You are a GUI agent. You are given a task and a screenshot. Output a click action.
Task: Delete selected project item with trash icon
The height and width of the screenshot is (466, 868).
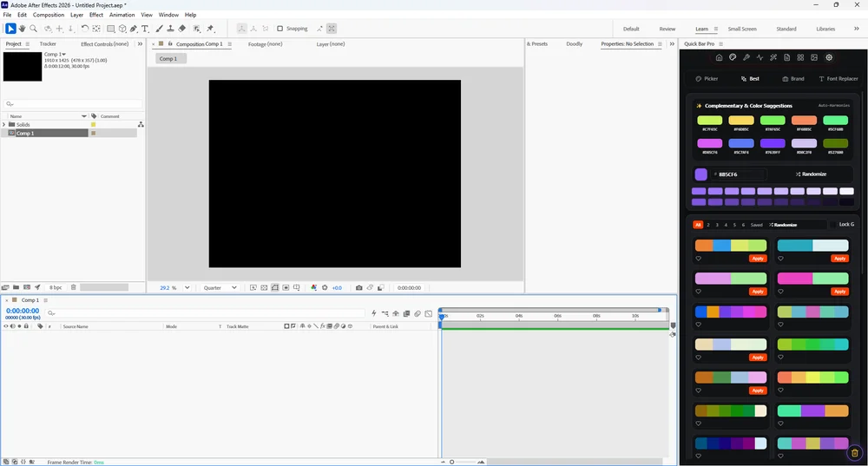[73, 287]
